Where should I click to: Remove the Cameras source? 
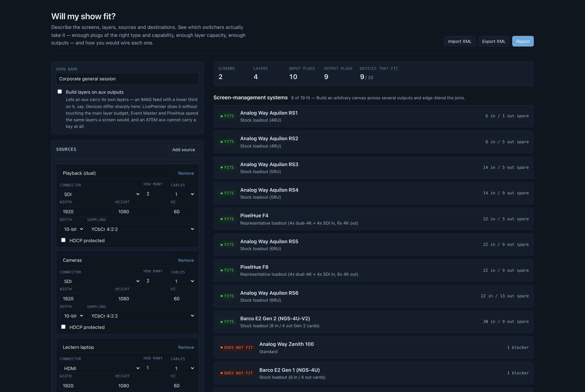186,260
